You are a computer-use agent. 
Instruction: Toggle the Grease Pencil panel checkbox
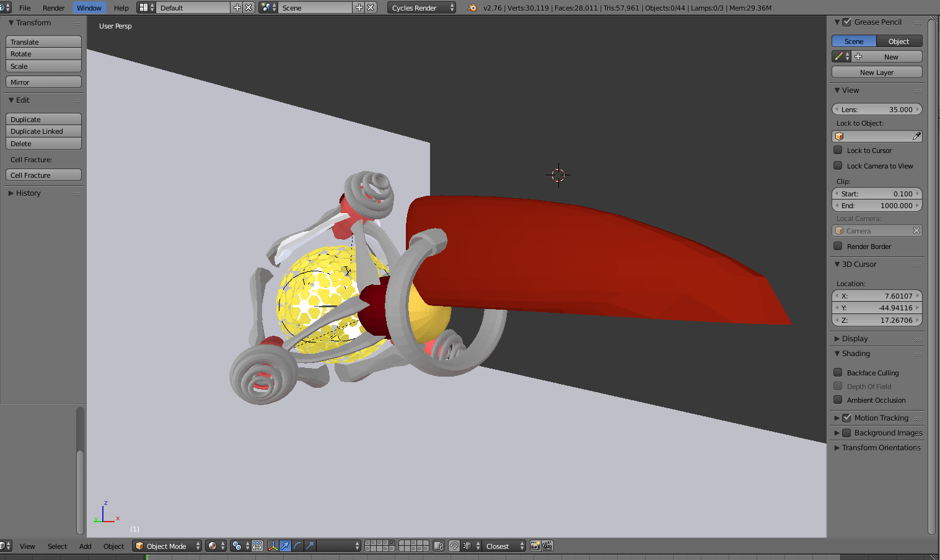[x=846, y=22]
